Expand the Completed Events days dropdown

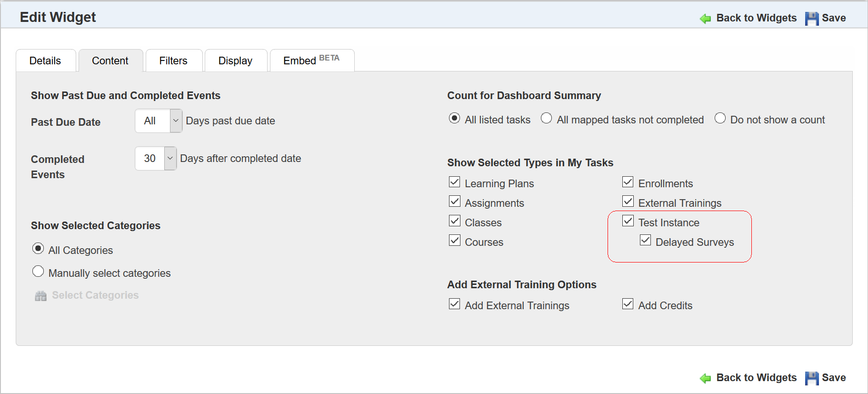click(x=170, y=158)
